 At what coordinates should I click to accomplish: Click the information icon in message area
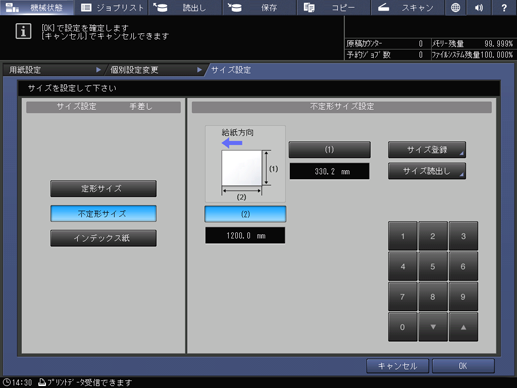[23, 31]
